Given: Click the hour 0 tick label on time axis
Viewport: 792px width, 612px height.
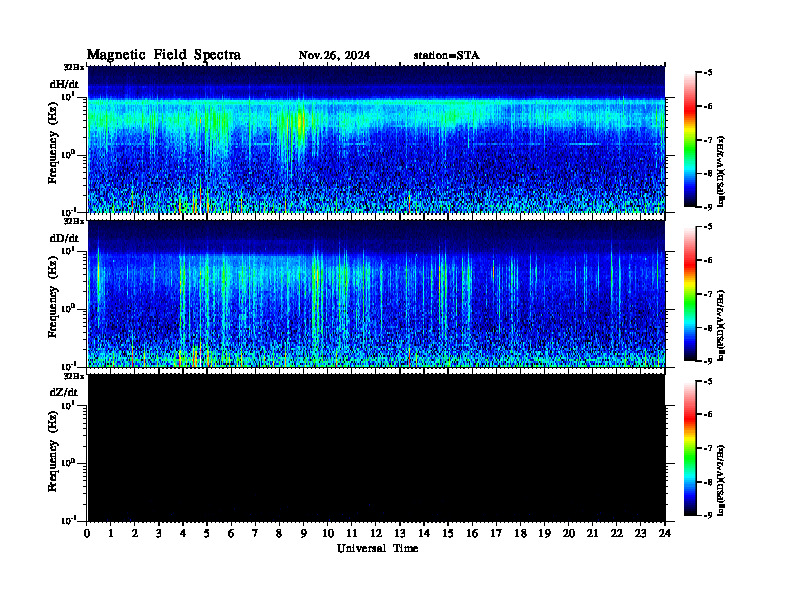Looking at the screenshot, I should point(87,533).
